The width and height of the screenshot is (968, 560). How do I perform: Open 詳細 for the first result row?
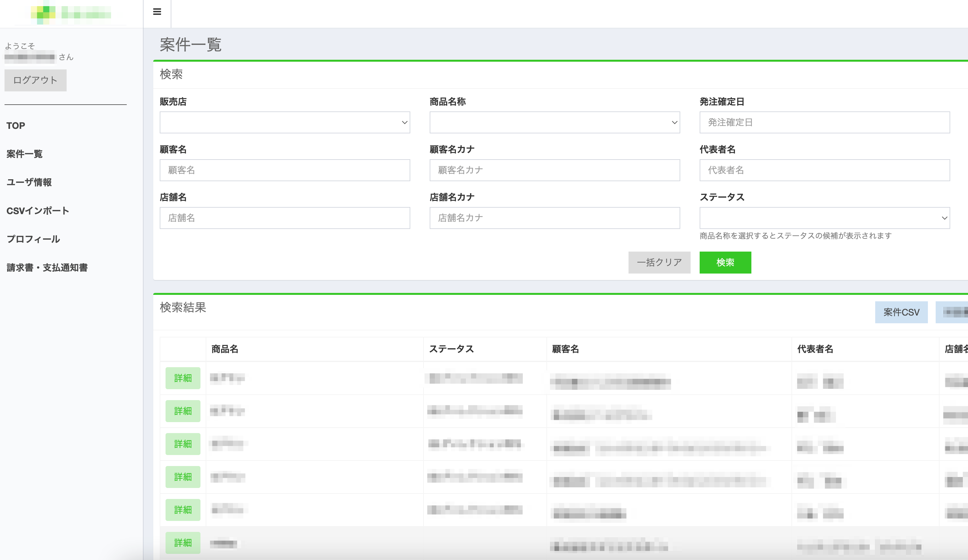point(183,378)
